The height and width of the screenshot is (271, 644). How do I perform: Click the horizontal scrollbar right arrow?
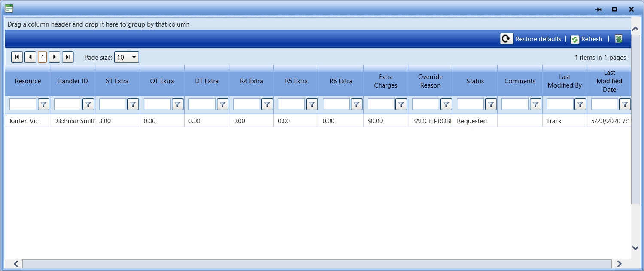pos(619,264)
